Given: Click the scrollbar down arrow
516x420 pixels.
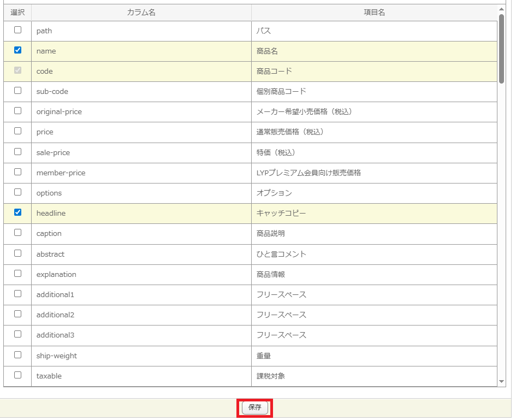Looking at the screenshot, I should pyautogui.click(x=501, y=381).
